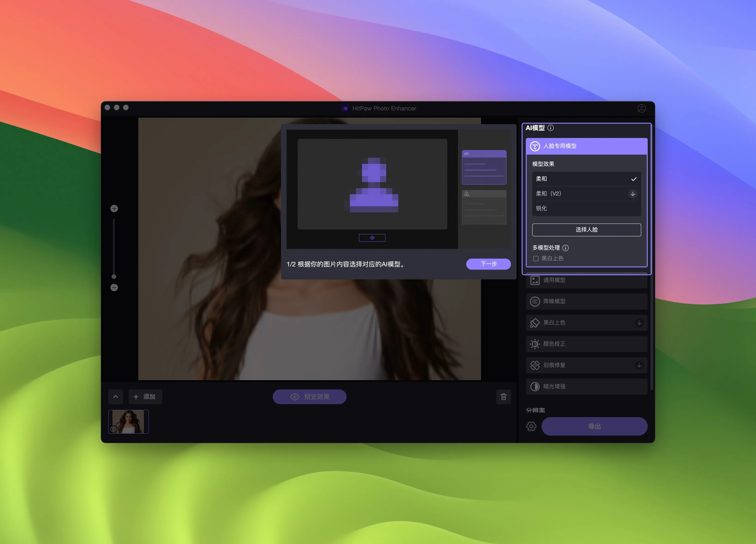This screenshot has height=544, width=756.
Task: Expand the 颜色校正 model row
Action: [586, 344]
